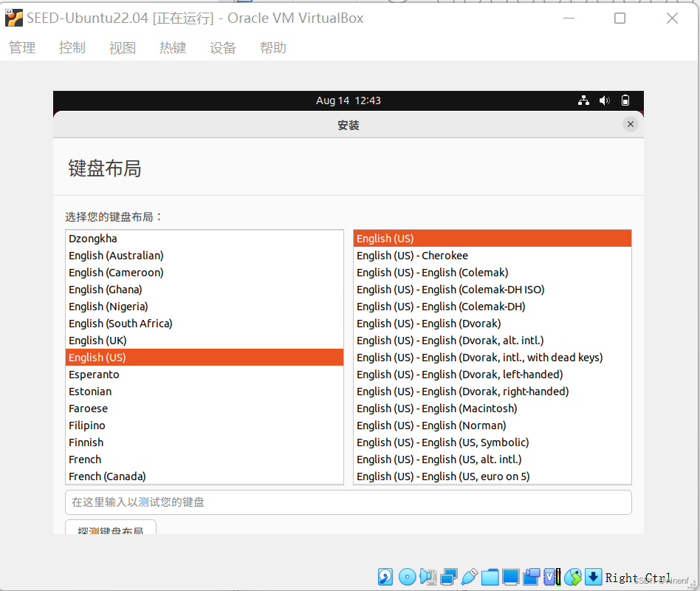
Task: Open the mouse integration status icon
Action: pyautogui.click(x=573, y=577)
